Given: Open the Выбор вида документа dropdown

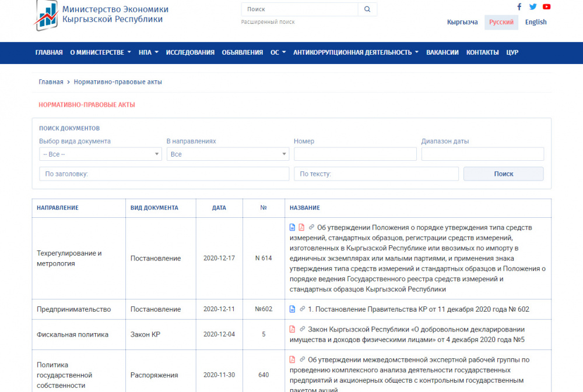Looking at the screenshot, I should click(100, 154).
